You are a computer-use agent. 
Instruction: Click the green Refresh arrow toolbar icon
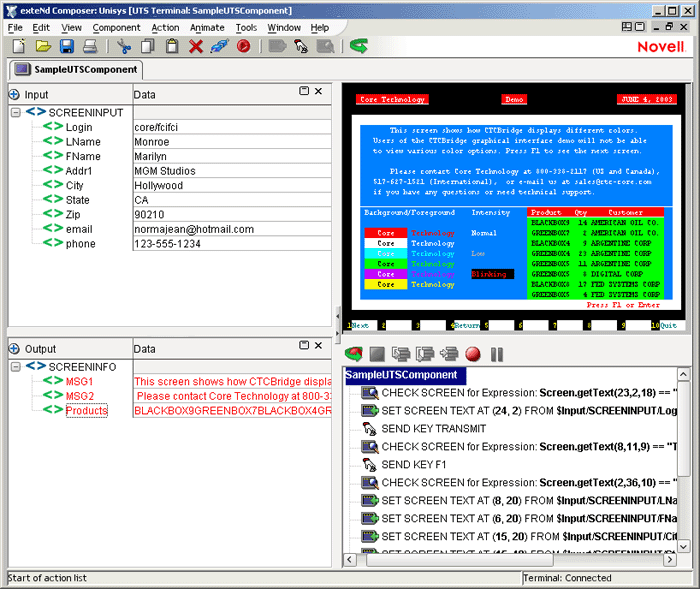pyautogui.click(x=358, y=46)
